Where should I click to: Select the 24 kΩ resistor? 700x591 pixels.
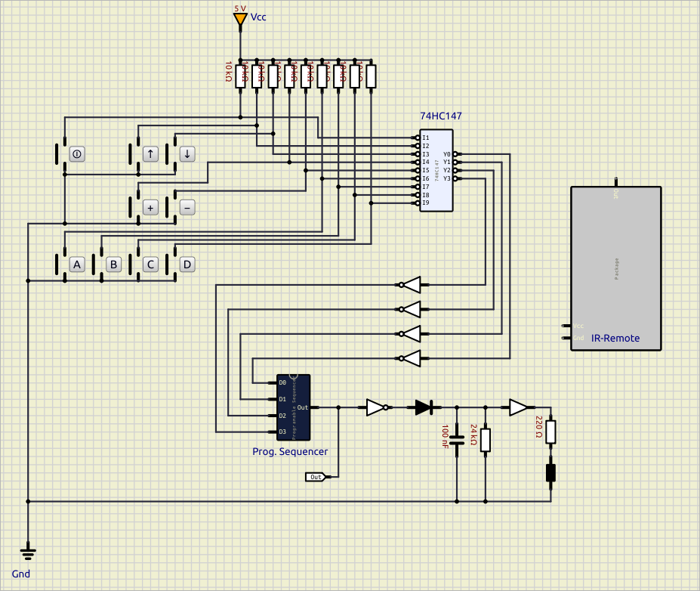click(x=485, y=440)
